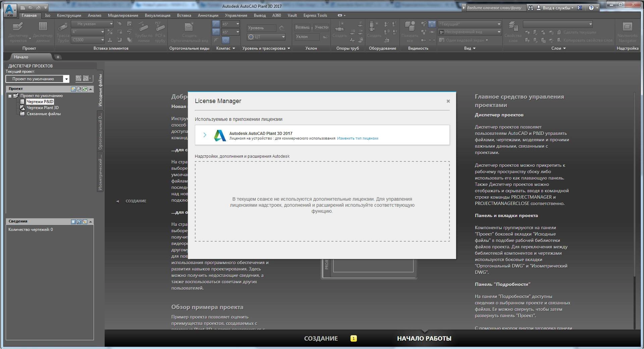The image size is (644, 349).
Task: Click the Трубы по линии tool
Action: pos(144,32)
